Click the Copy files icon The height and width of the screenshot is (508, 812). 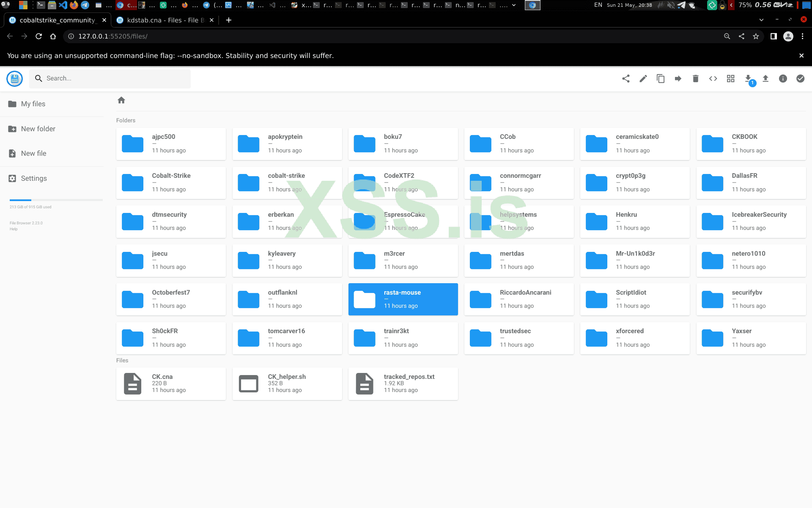661,78
